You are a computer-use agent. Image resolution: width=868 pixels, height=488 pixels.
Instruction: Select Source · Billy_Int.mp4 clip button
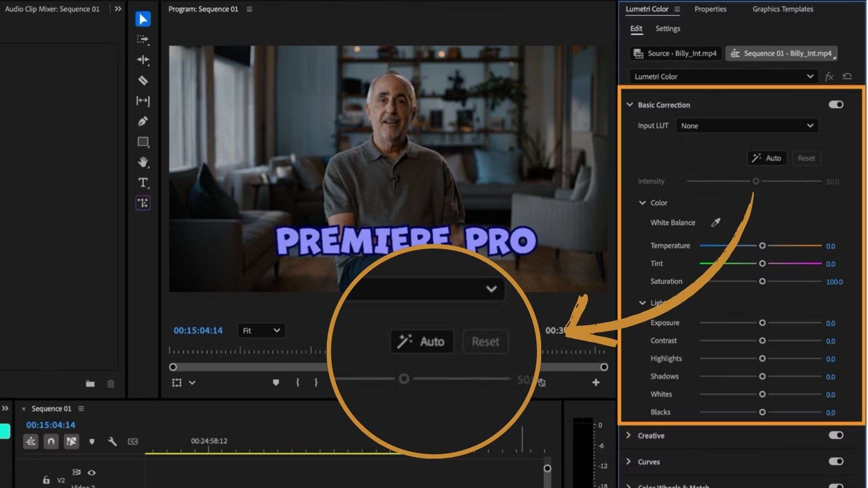(x=675, y=53)
